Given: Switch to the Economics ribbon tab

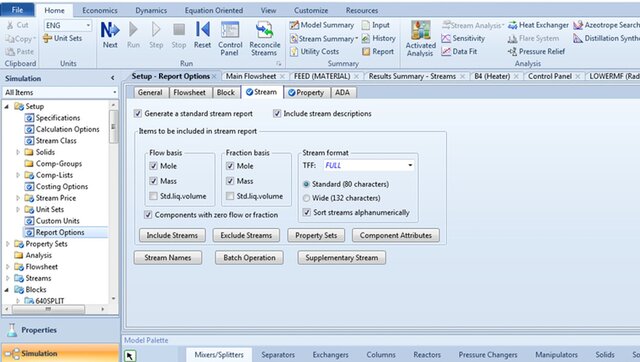Looking at the screenshot, I should pyautogui.click(x=100, y=10).
